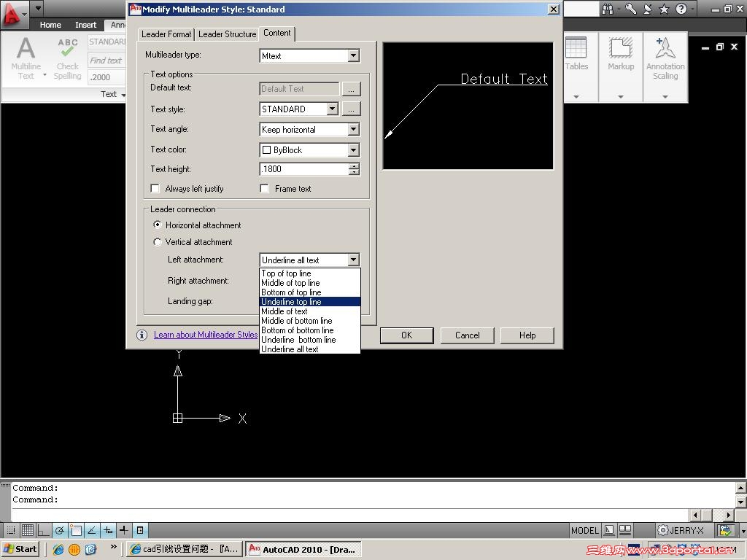Switch to the Leader Structure tab
The image size is (747, 560).
[228, 34]
